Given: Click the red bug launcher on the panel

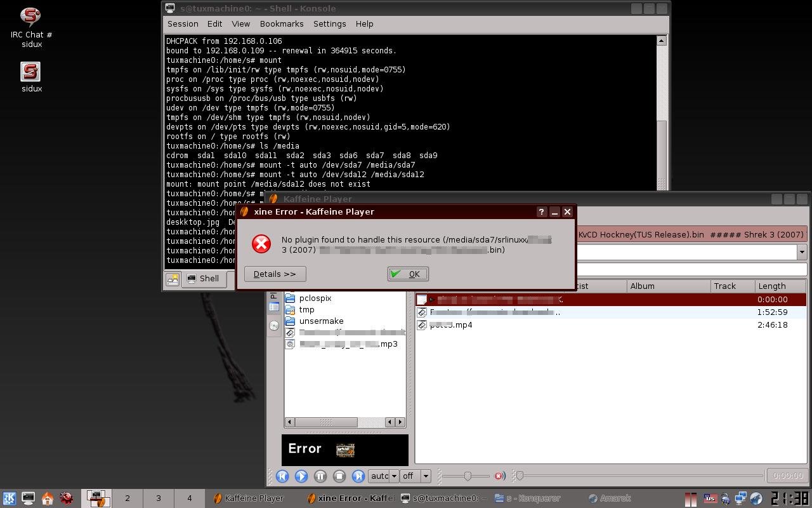Looking at the screenshot, I should coord(67,498).
